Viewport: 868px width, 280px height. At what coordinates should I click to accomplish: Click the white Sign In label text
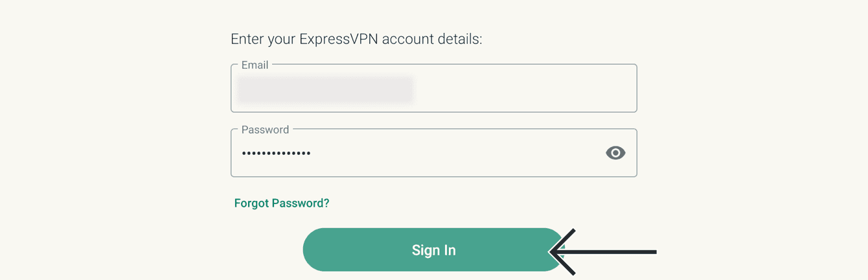click(434, 250)
